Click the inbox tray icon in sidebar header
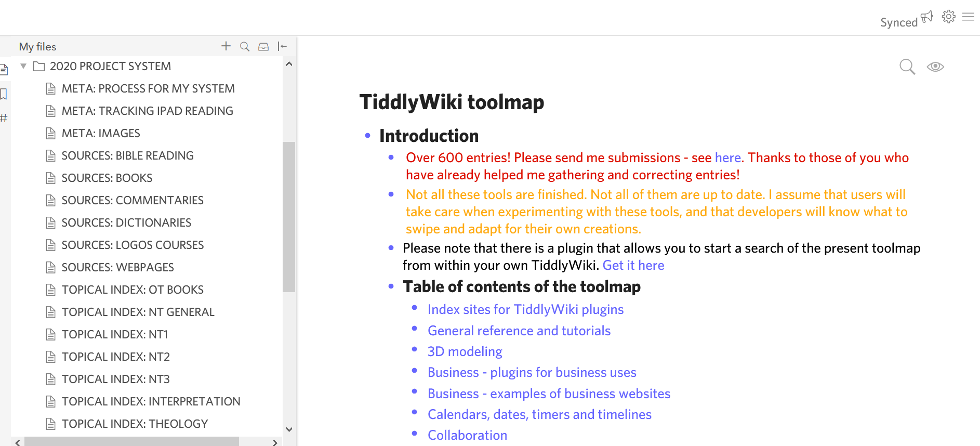Viewport: 980px width, 446px height. [263, 47]
